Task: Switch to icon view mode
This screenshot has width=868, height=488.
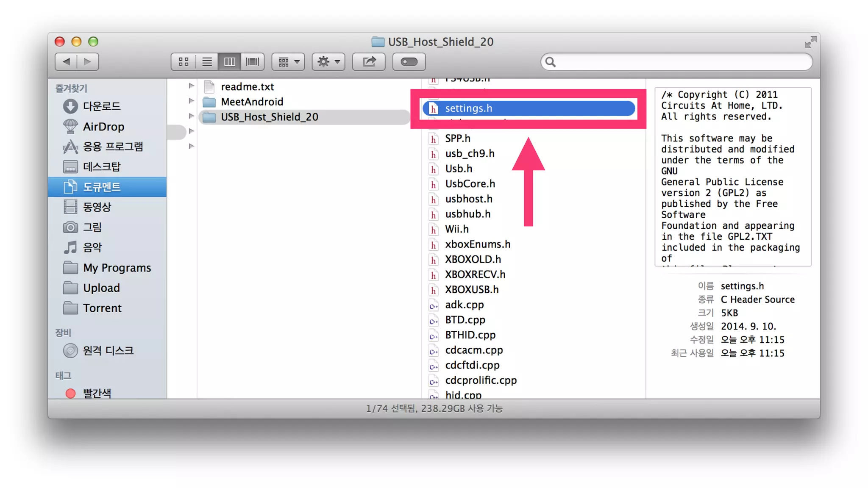Action: [184, 62]
